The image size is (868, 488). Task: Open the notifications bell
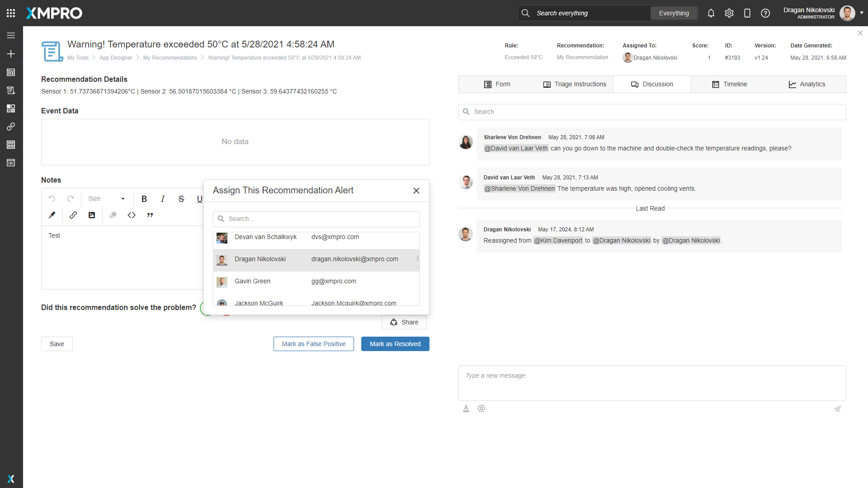click(711, 13)
